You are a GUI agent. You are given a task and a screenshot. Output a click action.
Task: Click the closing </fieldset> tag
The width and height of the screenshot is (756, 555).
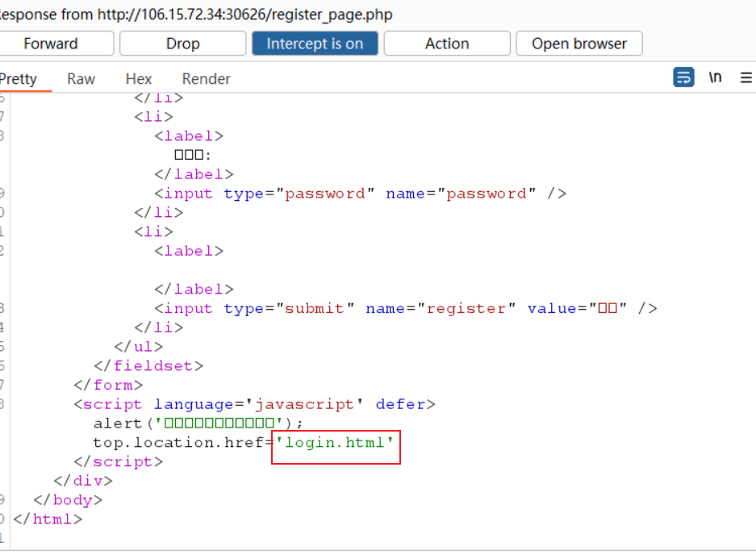pos(148,365)
